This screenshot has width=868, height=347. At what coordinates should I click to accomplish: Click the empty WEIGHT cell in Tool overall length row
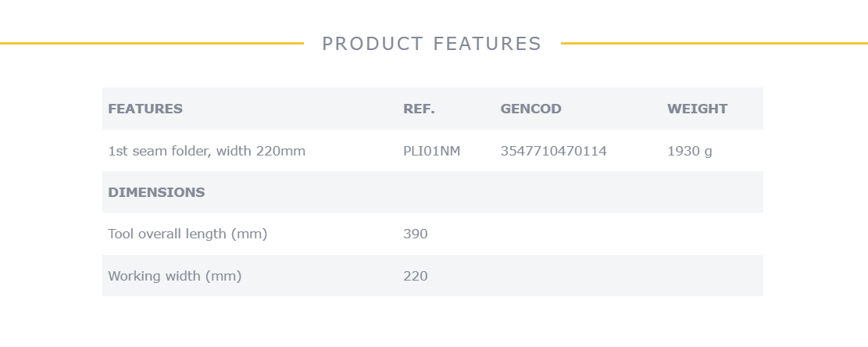click(713, 234)
